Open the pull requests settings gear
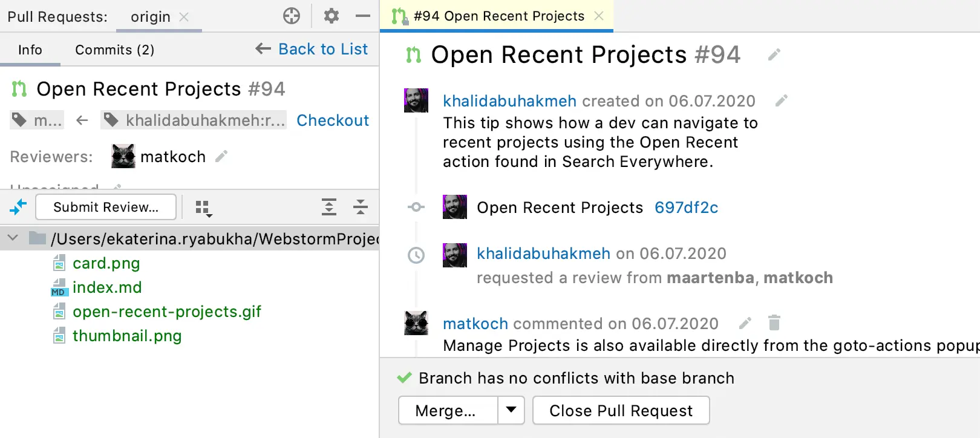 tap(331, 16)
